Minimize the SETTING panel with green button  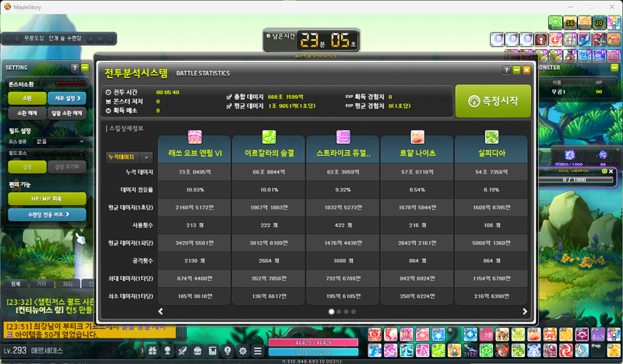(x=85, y=68)
